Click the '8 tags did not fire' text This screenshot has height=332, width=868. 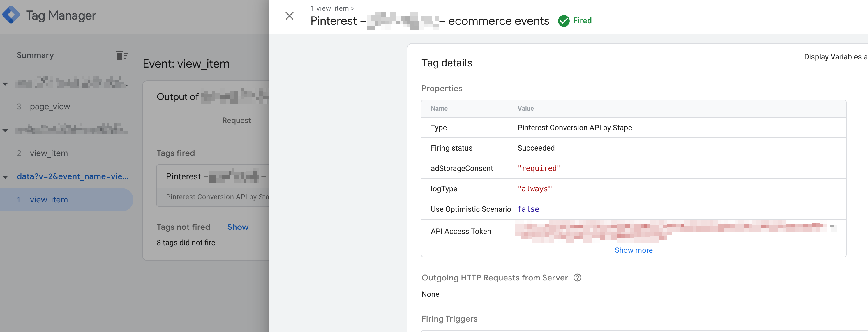coord(186,243)
